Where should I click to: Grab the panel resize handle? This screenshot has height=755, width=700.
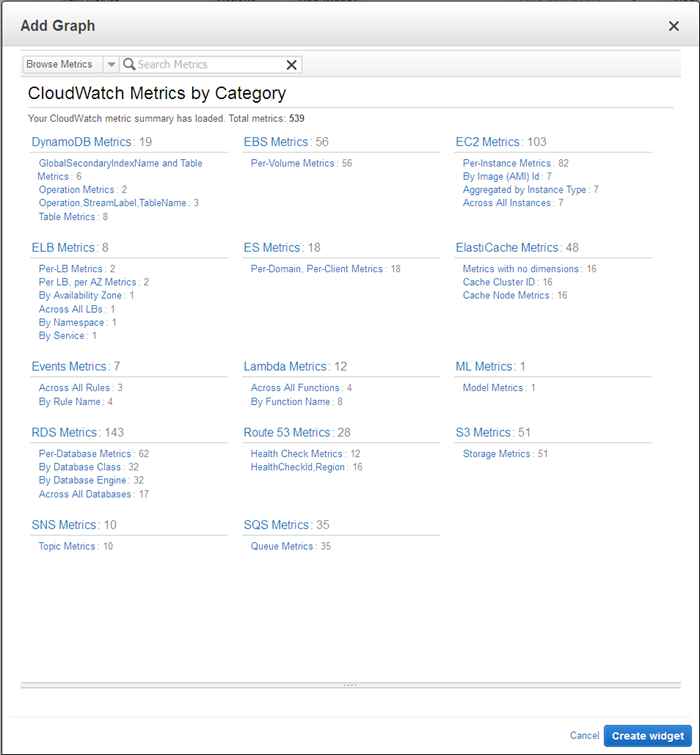pos(350,685)
